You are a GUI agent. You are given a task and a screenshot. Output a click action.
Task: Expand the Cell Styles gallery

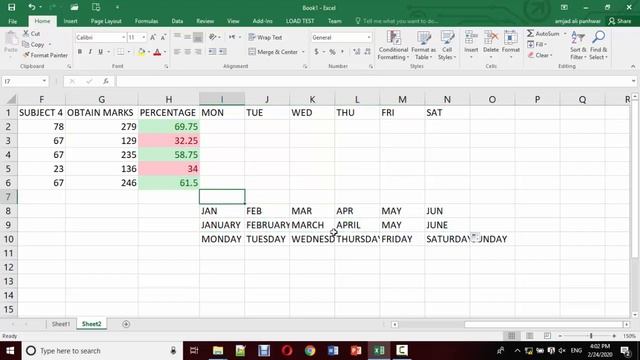pyautogui.click(x=447, y=45)
